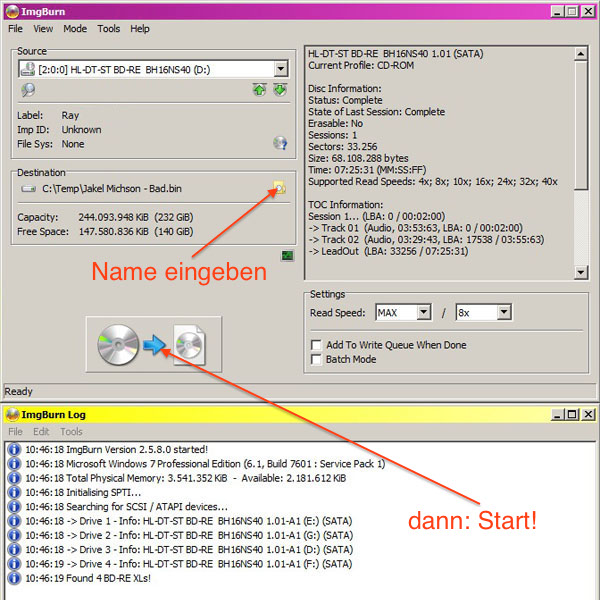Click the info icon beside ImgBurn Version line
This screenshot has height=600, width=600.
click(x=14, y=449)
